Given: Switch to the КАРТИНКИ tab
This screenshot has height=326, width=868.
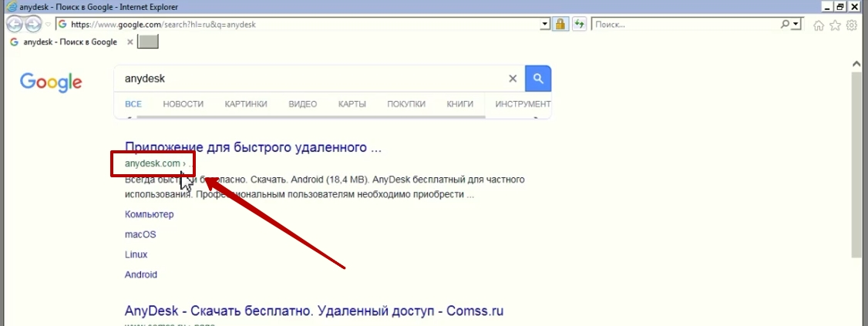Looking at the screenshot, I should point(246,103).
